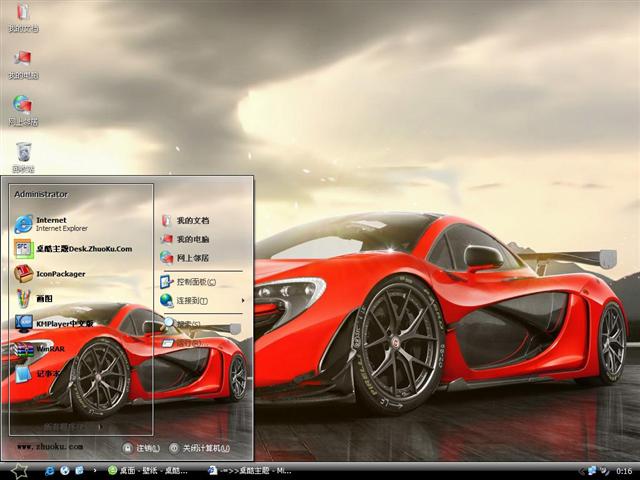Select the 网上邻居 desktop icon
Screen dimensions: 640x480
pos(23,108)
